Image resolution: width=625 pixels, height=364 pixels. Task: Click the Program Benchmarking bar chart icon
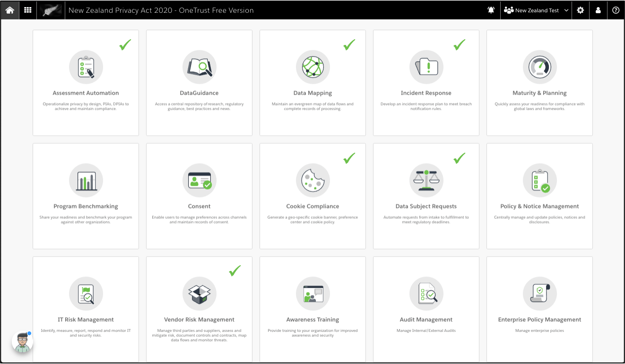(86, 180)
